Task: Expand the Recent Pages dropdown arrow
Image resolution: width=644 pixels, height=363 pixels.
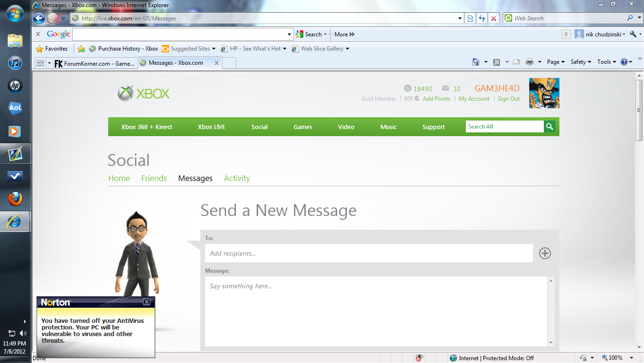Action: [63, 18]
